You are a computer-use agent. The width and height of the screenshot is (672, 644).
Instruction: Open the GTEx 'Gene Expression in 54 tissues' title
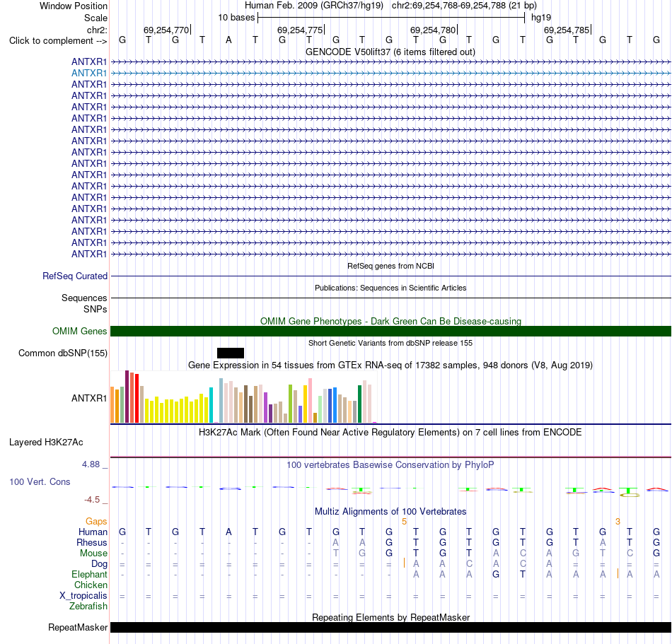390,365
